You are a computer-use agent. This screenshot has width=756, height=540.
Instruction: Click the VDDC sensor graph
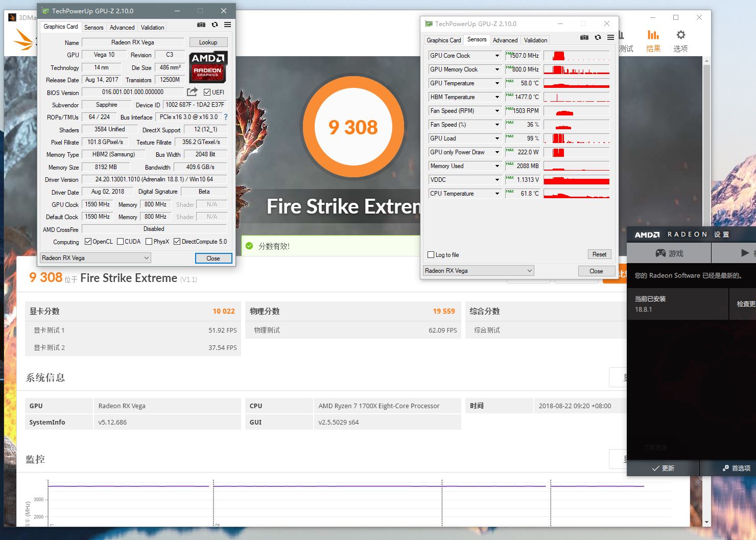[x=577, y=180]
